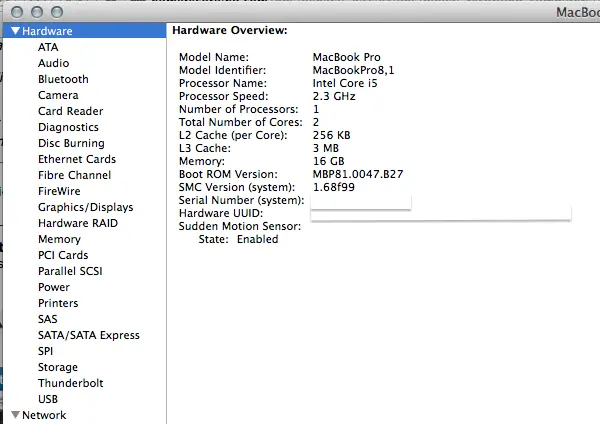Viewport: 600px width, 424px height.
Task: Open the Audio hardware section
Action: (54, 63)
